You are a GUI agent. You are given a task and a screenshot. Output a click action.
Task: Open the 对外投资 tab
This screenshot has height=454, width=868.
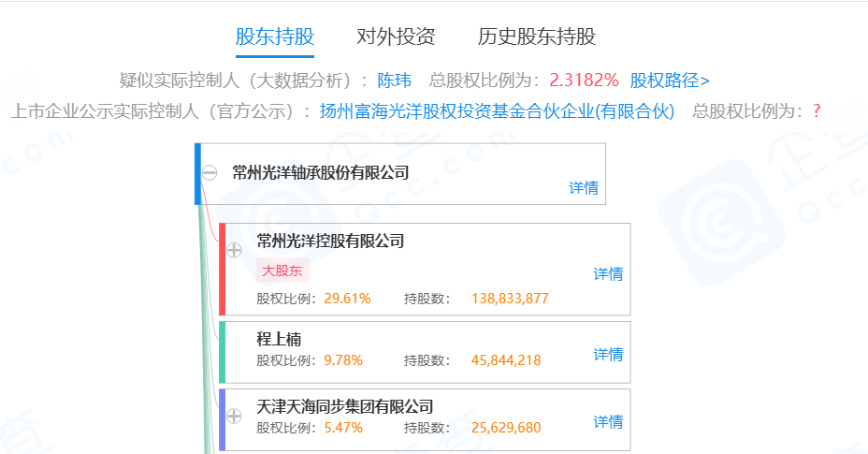396,37
